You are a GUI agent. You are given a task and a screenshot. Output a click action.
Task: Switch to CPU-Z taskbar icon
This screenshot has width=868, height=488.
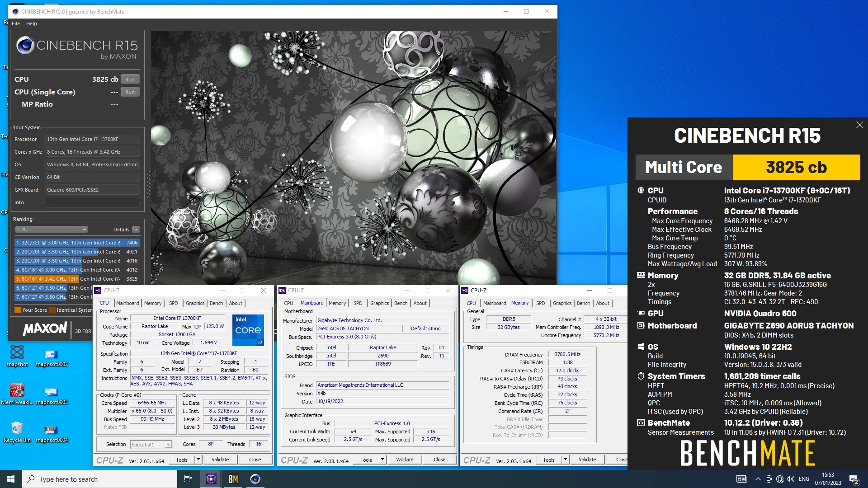211,479
